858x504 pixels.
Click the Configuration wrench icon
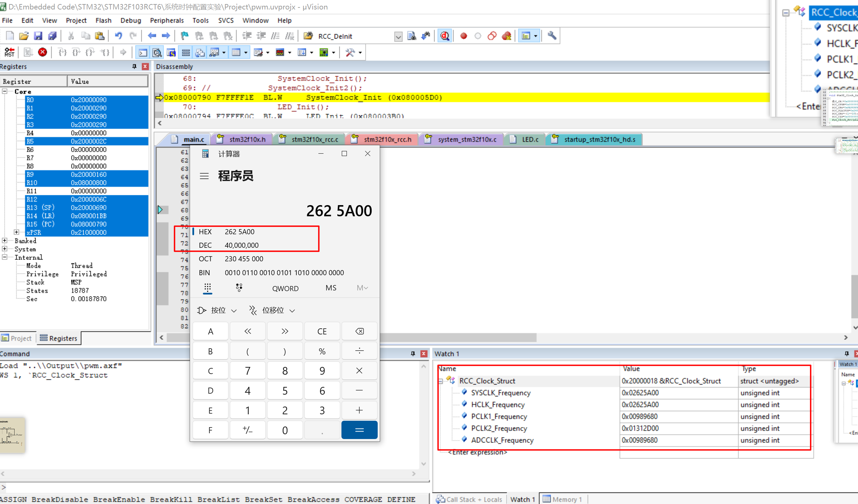[551, 36]
